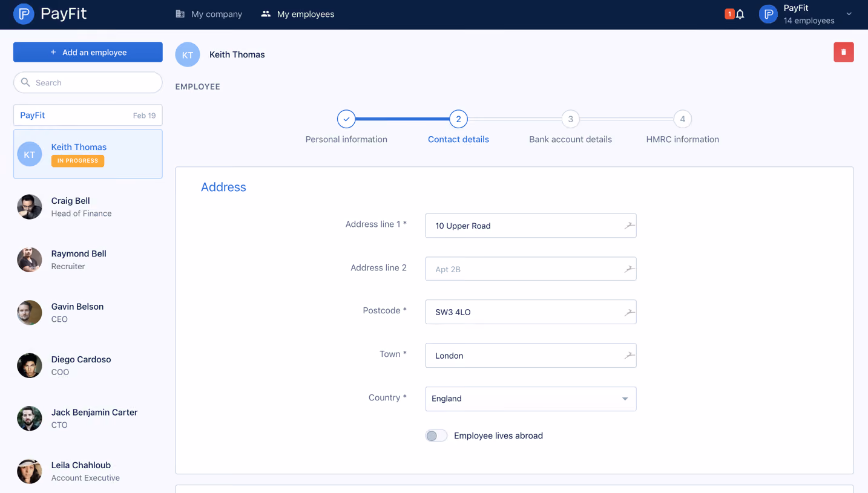Click the Town input field
868x493 pixels.
click(531, 356)
